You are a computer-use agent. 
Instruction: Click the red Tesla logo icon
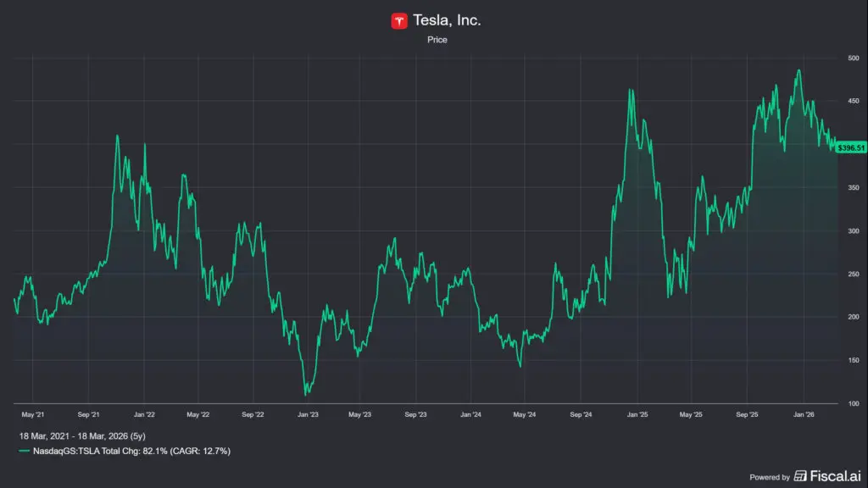point(399,21)
